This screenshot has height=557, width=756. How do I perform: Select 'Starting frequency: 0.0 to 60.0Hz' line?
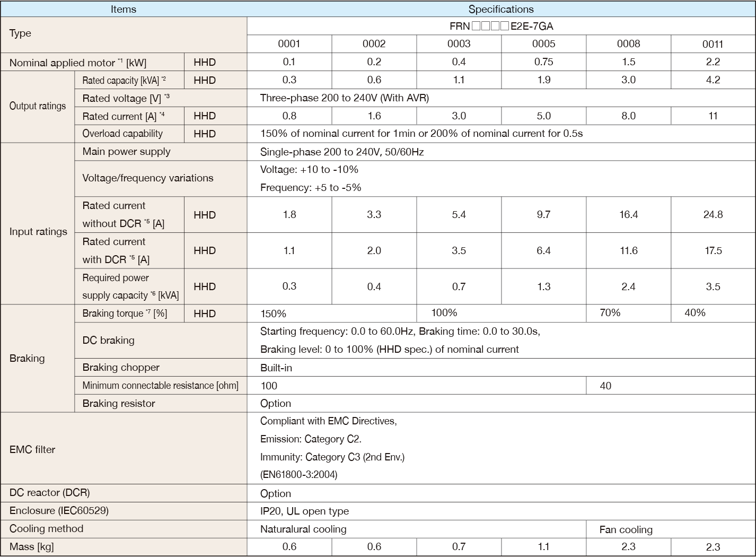click(337, 331)
